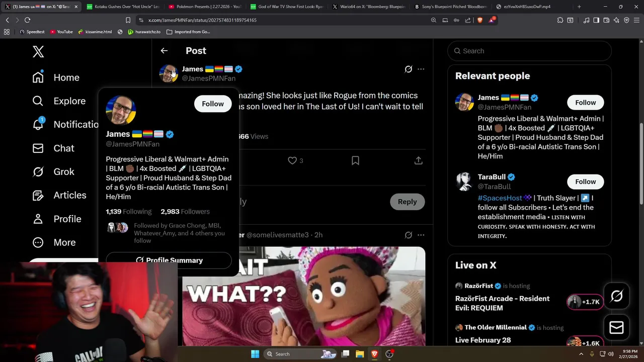Image resolution: width=644 pixels, height=362 pixels.
Task: Open File Explorer from taskbar
Action: (360, 354)
